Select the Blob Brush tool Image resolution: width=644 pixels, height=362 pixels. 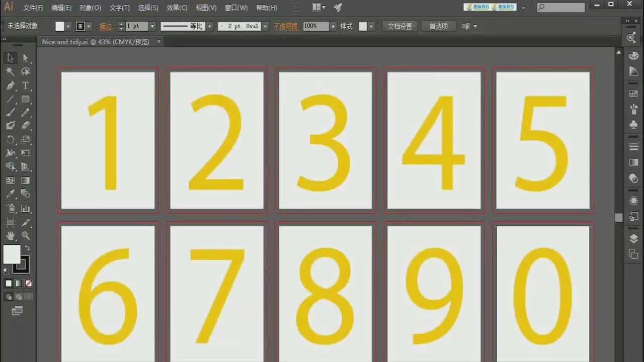pyautogui.click(x=10, y=125)
